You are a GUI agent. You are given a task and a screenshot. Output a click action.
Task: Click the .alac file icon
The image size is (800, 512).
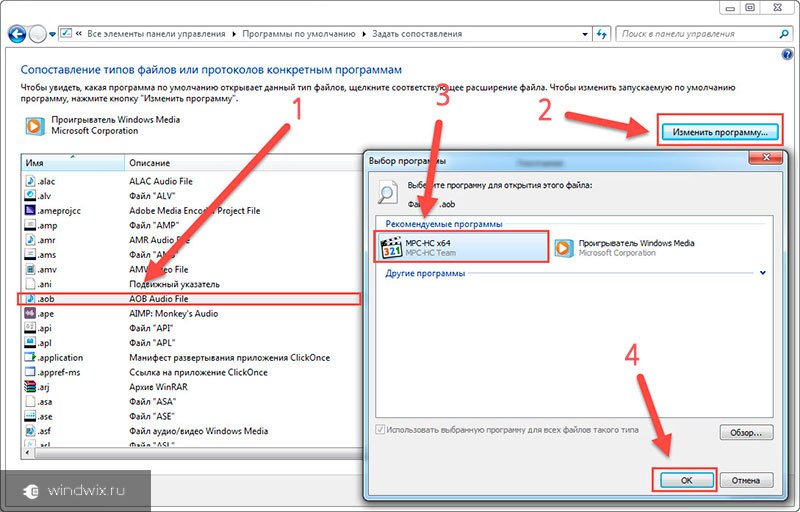(30, 181)
